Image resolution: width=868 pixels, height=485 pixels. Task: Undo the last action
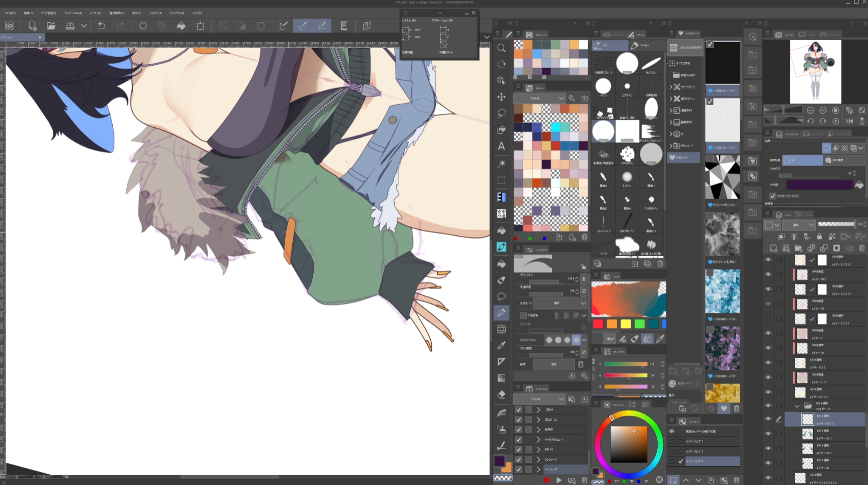coord(101,25)
